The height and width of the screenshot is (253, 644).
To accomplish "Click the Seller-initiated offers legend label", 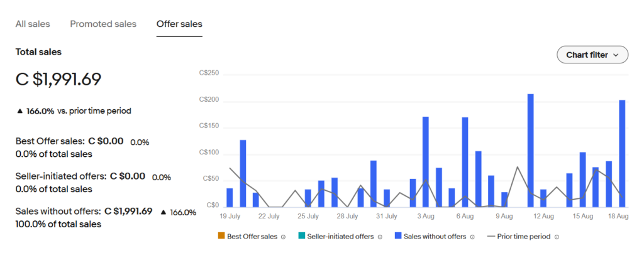I will 340,237.
